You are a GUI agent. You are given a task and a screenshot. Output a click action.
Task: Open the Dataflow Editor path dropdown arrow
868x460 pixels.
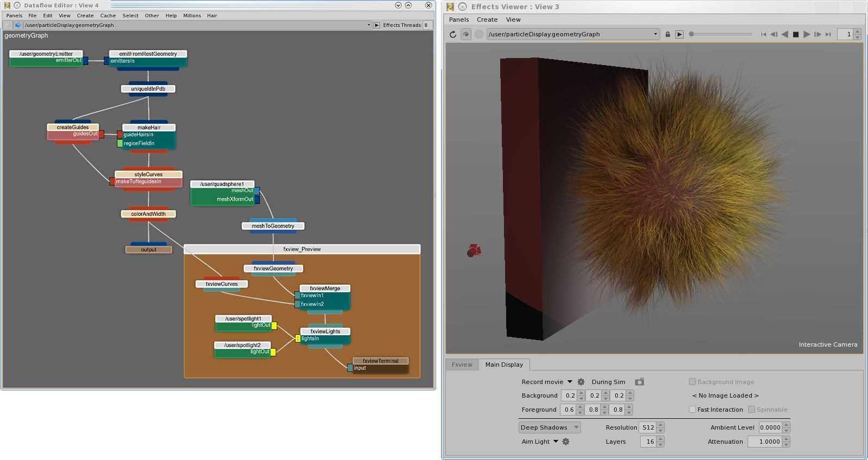click(x=369, y=25)
